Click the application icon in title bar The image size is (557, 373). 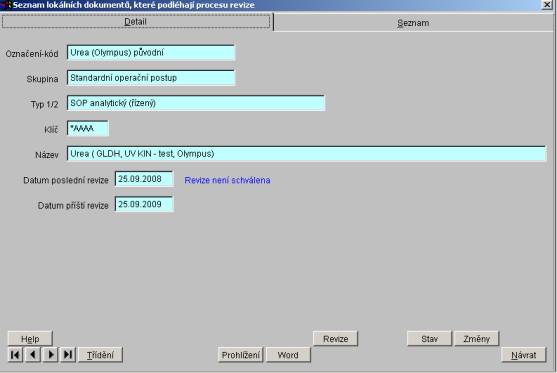(6, 5)
